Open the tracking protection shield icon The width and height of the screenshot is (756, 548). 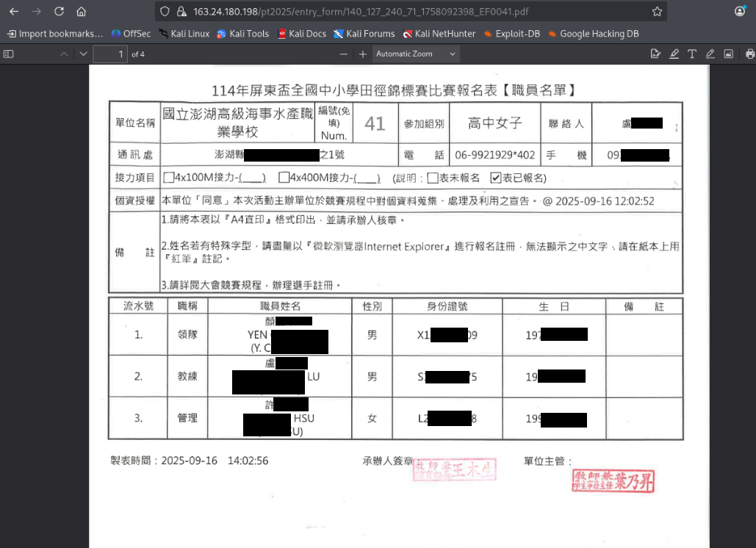pos(165,12)
